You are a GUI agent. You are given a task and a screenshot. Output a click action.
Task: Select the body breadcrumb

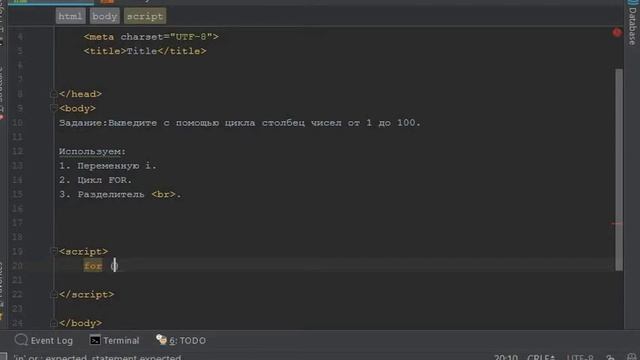point(104,16)
